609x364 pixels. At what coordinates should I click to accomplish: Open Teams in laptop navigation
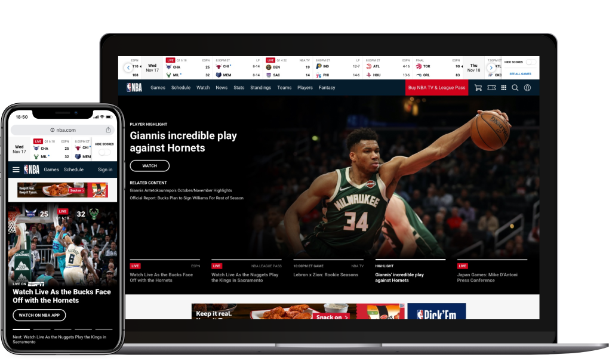click(x=284, y=88)
